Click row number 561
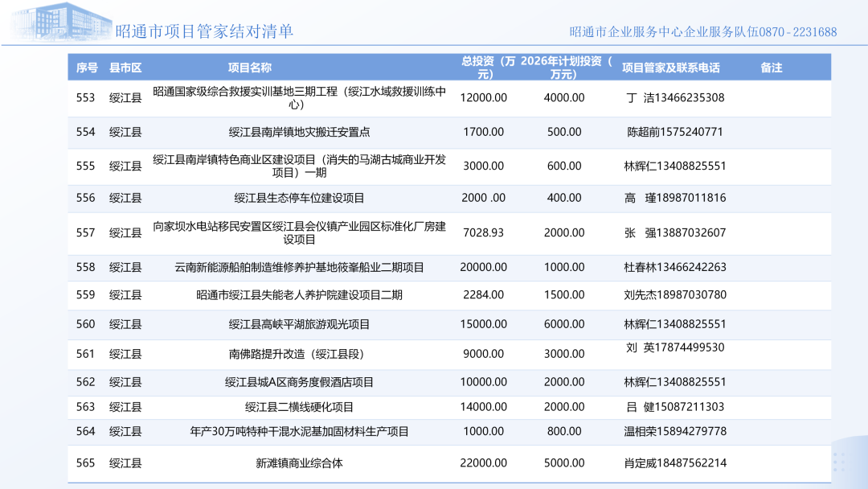 coord(86,354)
